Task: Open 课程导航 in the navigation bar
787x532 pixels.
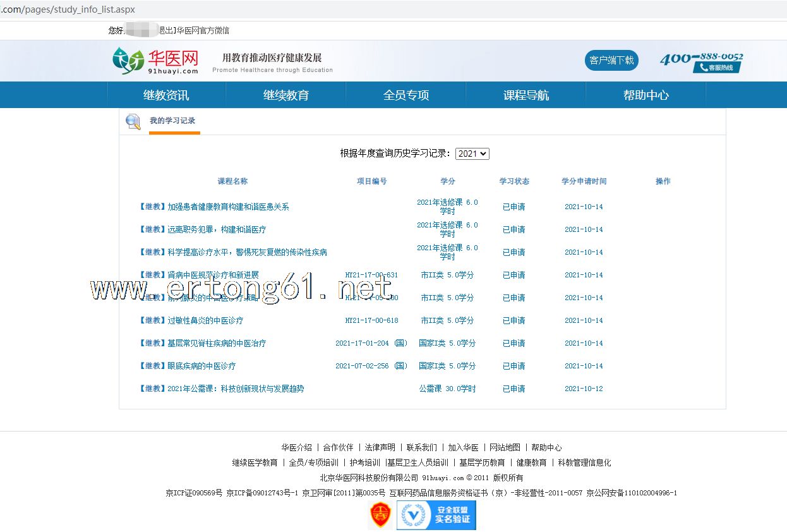Action: click(526, 95)
